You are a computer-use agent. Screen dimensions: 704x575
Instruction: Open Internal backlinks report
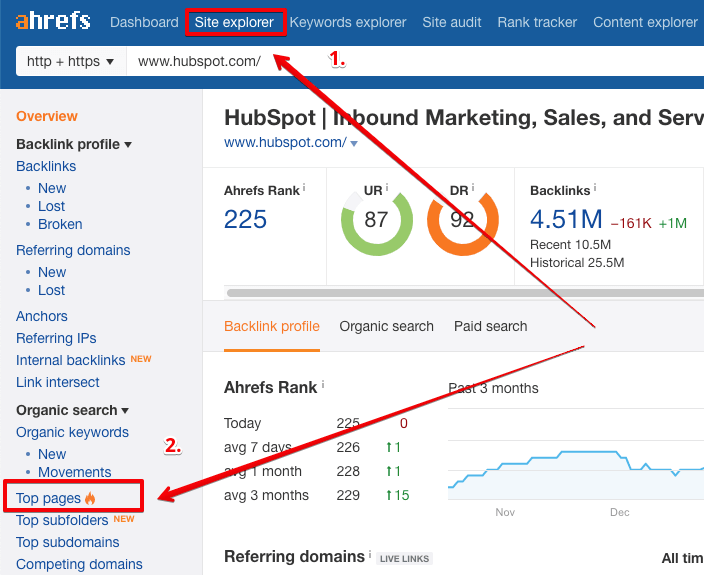[x=70, y=360]
